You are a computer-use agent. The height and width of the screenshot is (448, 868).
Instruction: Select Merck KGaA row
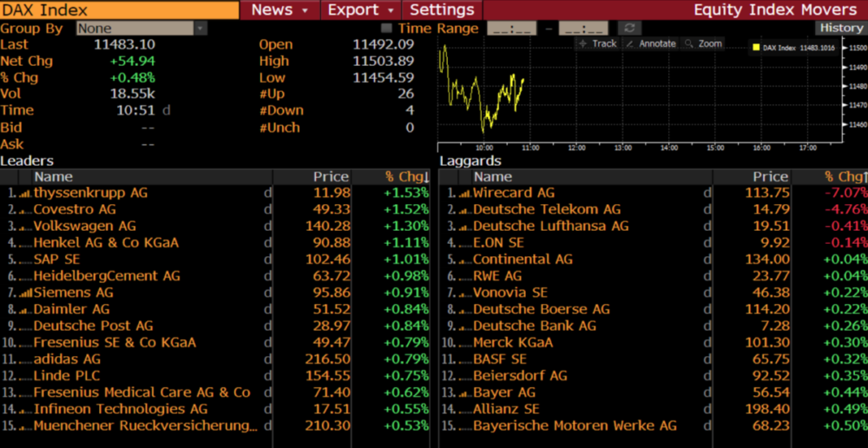(654, 342)
